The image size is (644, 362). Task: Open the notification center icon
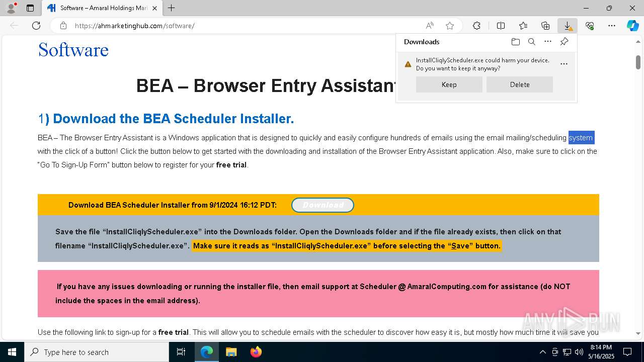click(x=627, y=352)
